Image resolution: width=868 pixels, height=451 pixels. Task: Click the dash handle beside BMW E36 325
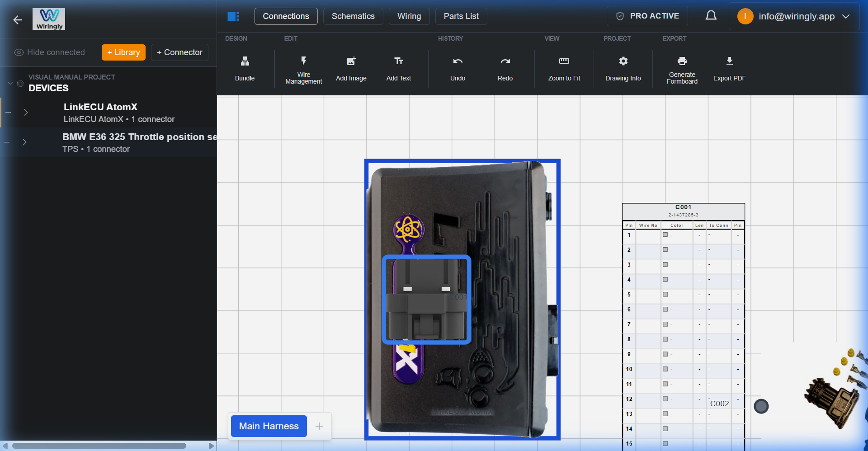tap(7, 142)
